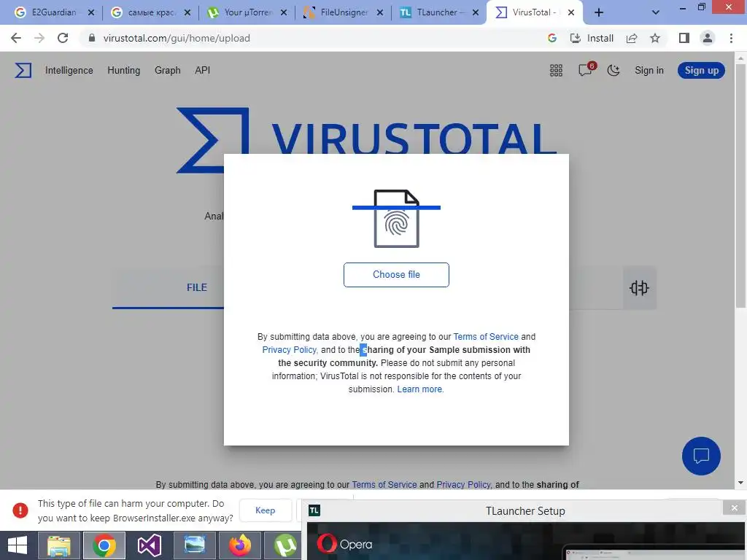Open notifications icon with red badge
The image size is (747, 560).
[586, 70]
